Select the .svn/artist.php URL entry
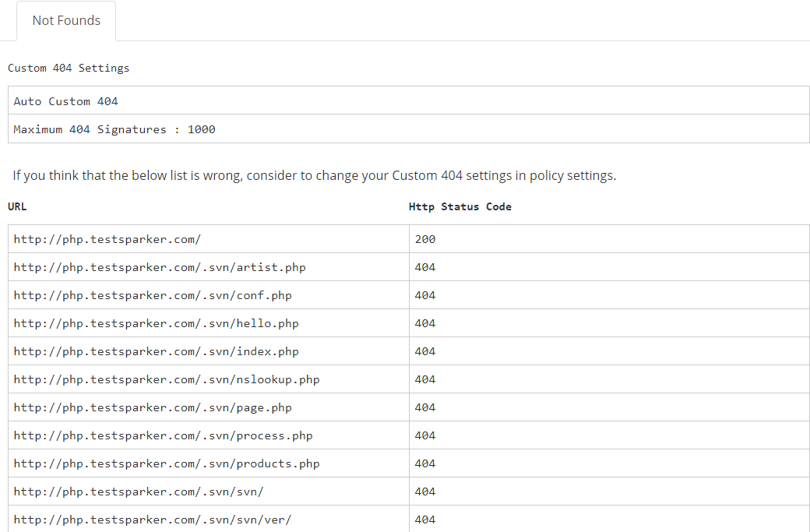 click(160, 266)
